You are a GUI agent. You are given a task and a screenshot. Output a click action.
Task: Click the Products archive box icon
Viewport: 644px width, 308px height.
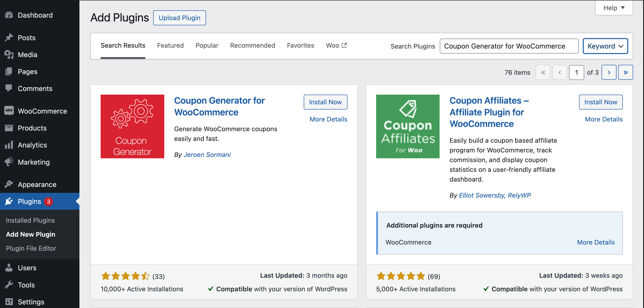9,128
